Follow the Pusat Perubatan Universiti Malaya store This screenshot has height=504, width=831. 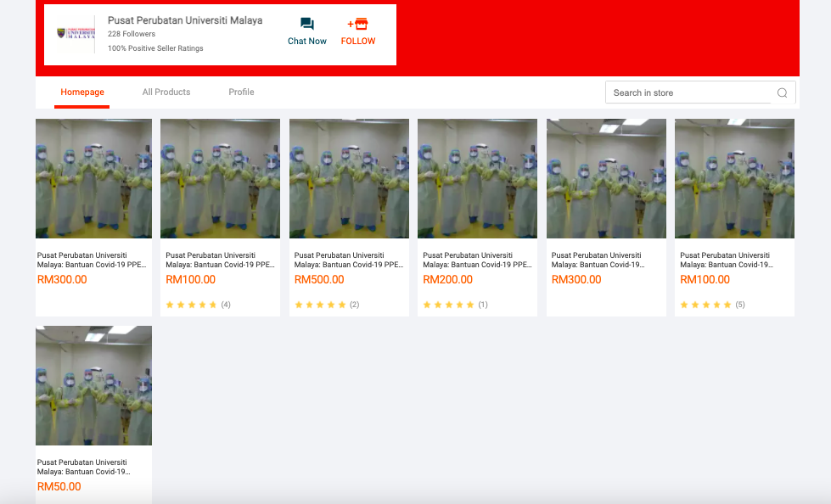click(x=357, y=31)
